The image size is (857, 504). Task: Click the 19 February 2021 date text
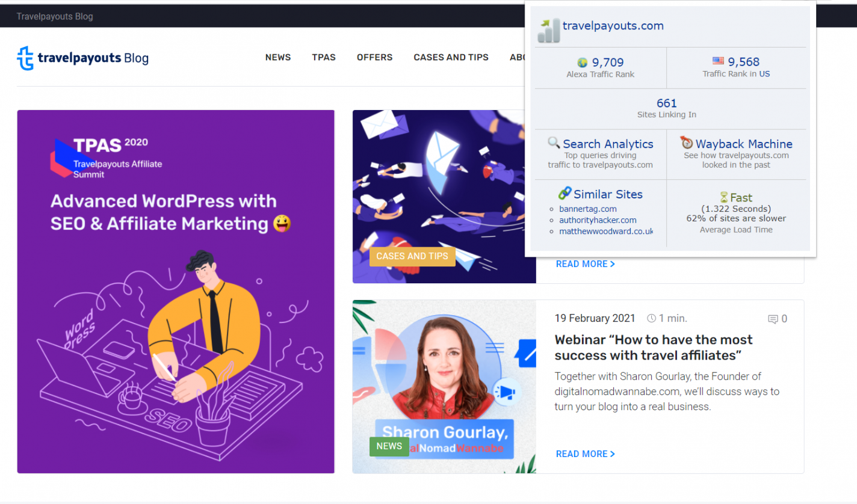(x=595, y=319)
